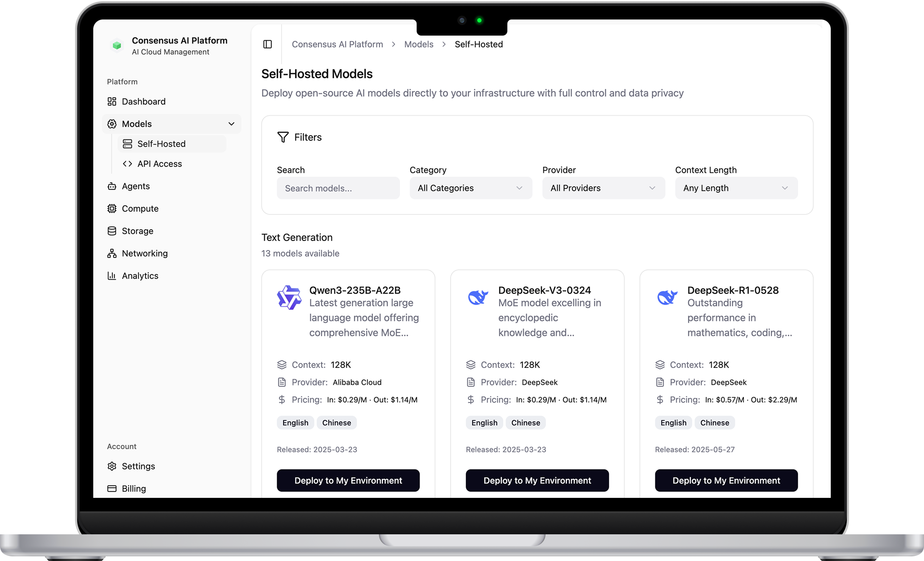Click the DeepSeek-R1-0528 whale logo

[x=667, y=297]
